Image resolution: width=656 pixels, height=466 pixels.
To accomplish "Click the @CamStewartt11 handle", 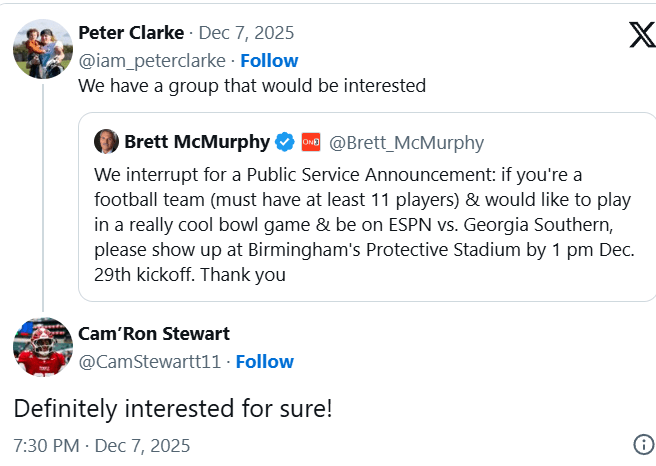I will tap(150, 361).
